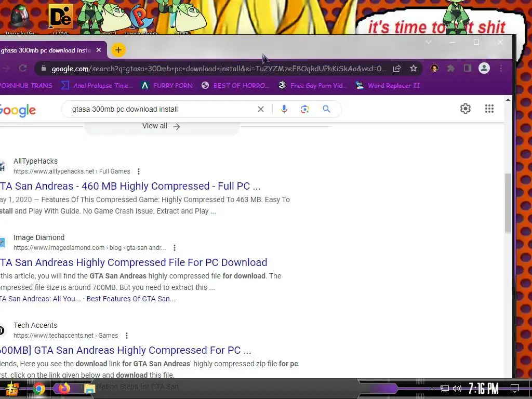532x399 pixels.
Task: Expand the tab search chevron in the title bar
Action: [x=429, y=43]
